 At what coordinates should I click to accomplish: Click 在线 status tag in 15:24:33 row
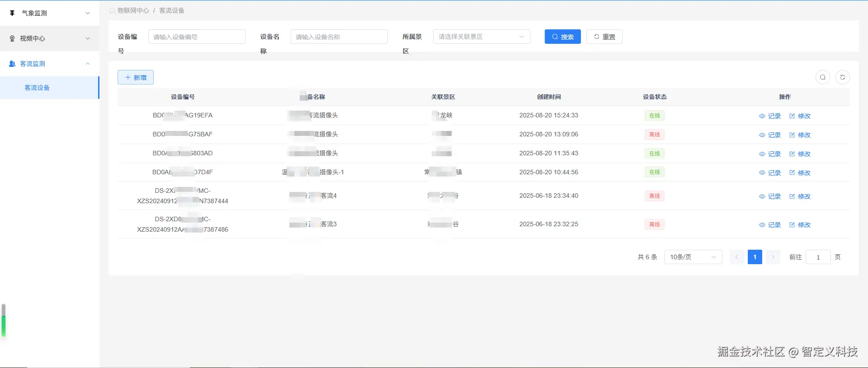pyautogui.click(x=655, y=116)
